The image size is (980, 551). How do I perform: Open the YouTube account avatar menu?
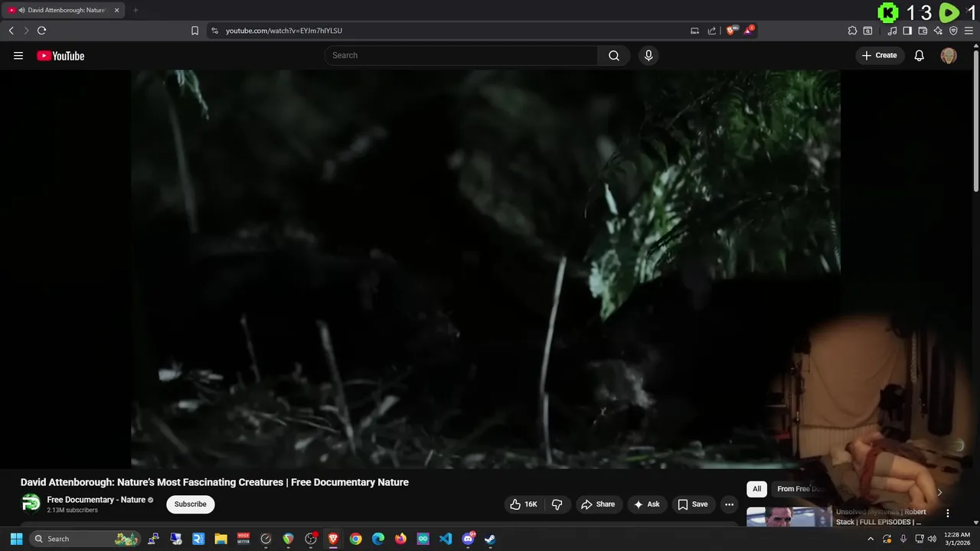949,55
